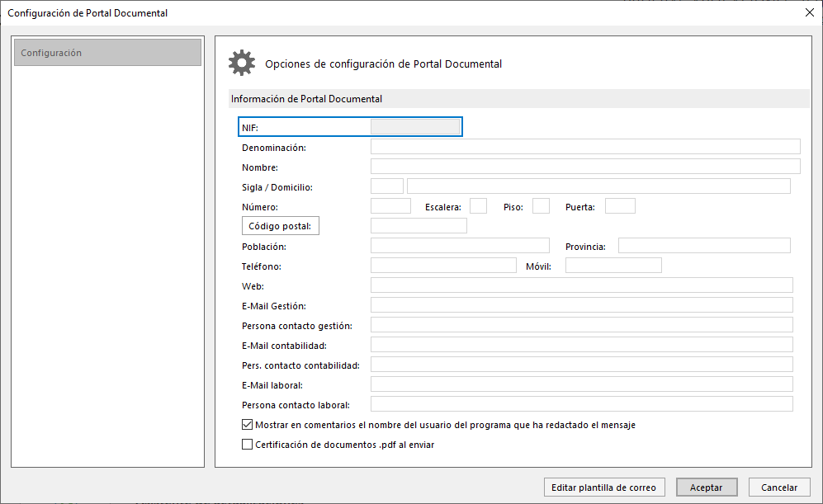
Task: Close the Configuración de Portal Documental dialog
Action: tap(809, 12)
